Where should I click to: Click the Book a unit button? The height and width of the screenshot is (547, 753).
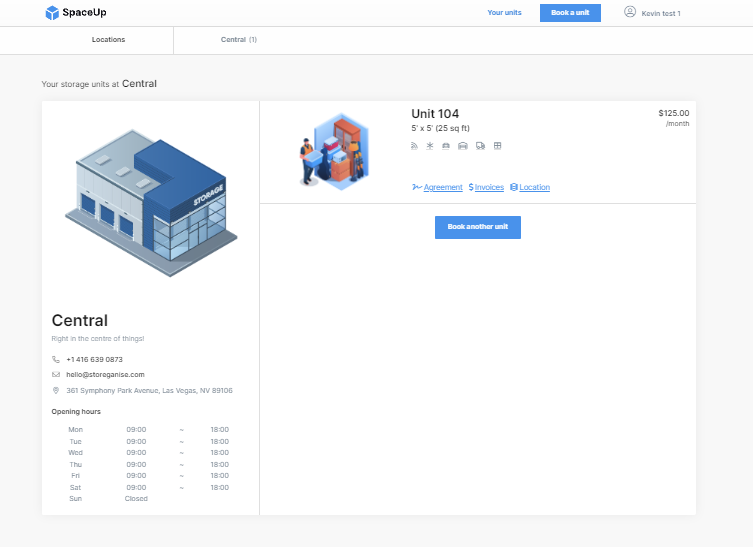570,13
